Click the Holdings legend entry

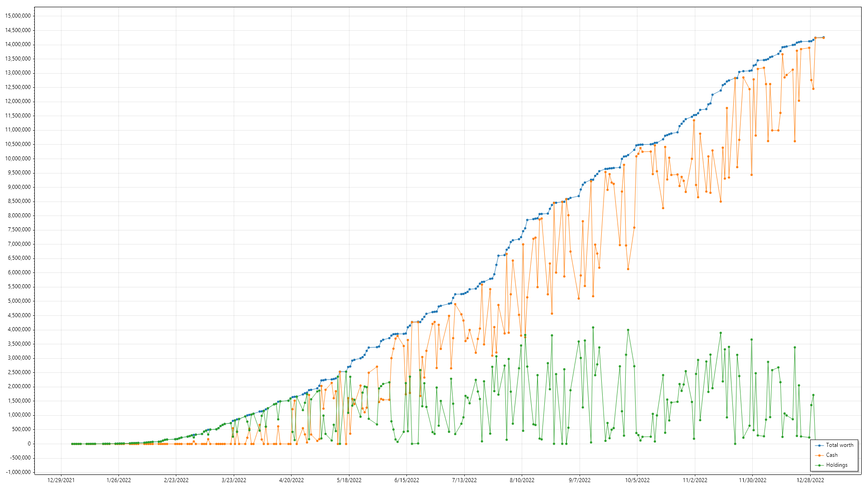[x=831, y=465]
